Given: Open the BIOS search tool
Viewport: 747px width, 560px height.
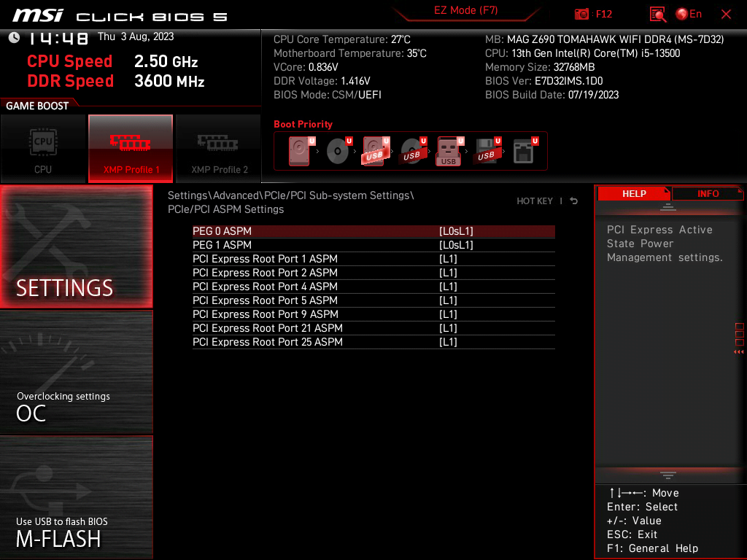Looking at the screenshot, I should coord(657,13).
